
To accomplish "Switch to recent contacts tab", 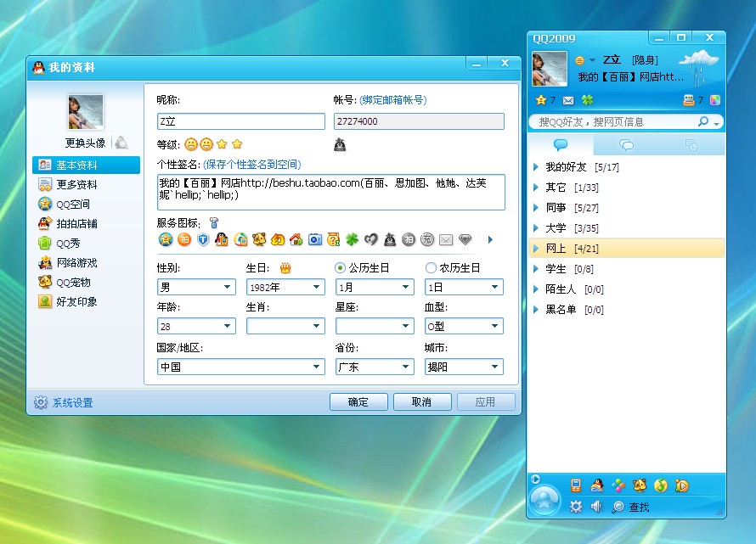I will [x=691, y=144].
